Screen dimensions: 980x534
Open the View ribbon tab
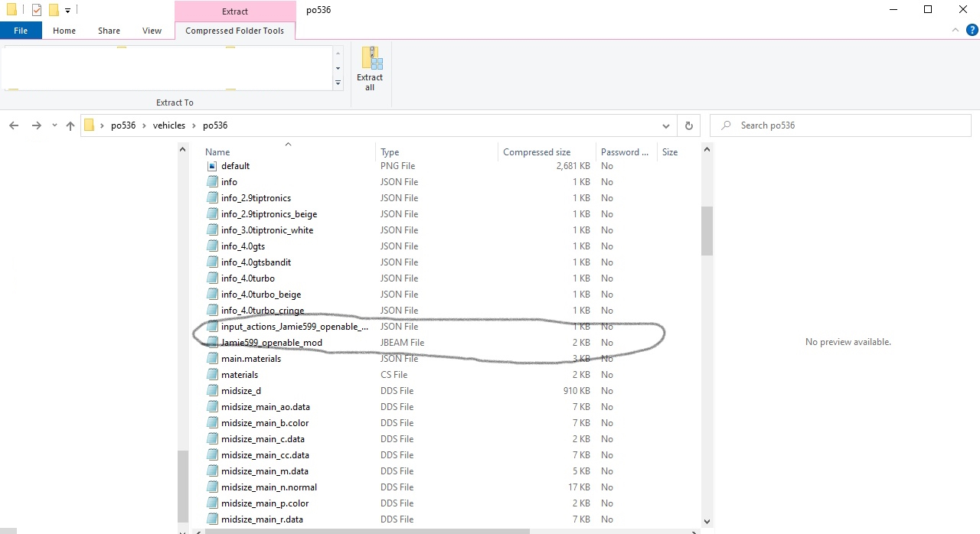152,31
